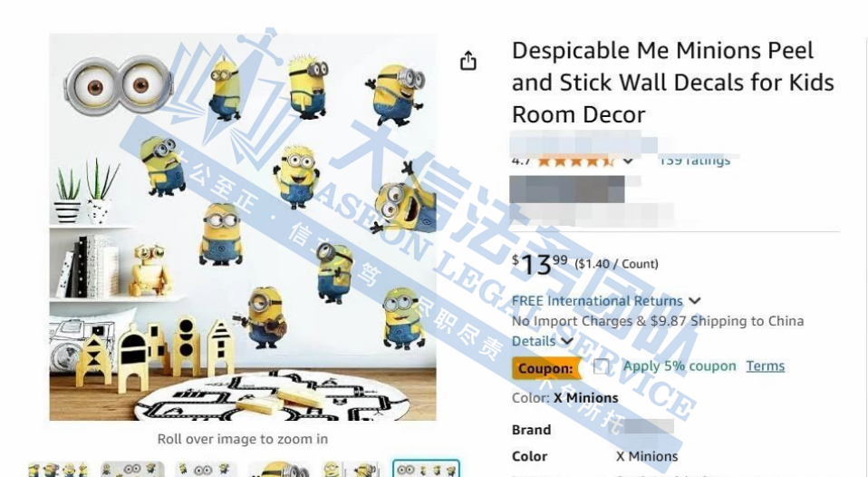Image resolution: width=868 pixels, height=477 pixels.
Task: Click FREE International Returns link
Action: (597, 301)
